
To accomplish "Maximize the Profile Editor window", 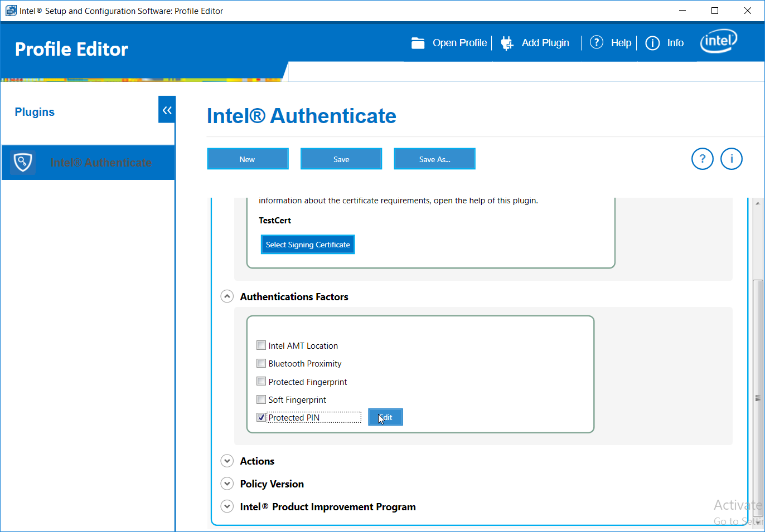I will (715, 11).
